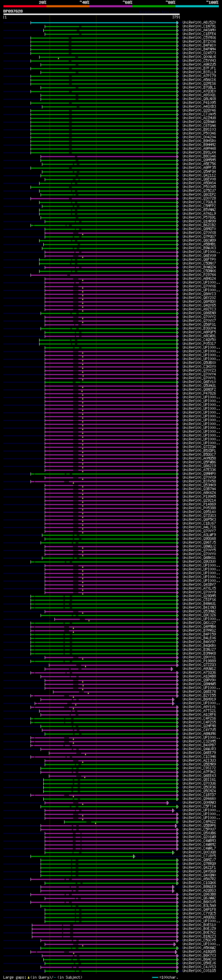
Task: Select hit label UniRef100_A9S0Q1
Action: pos(199,95)
